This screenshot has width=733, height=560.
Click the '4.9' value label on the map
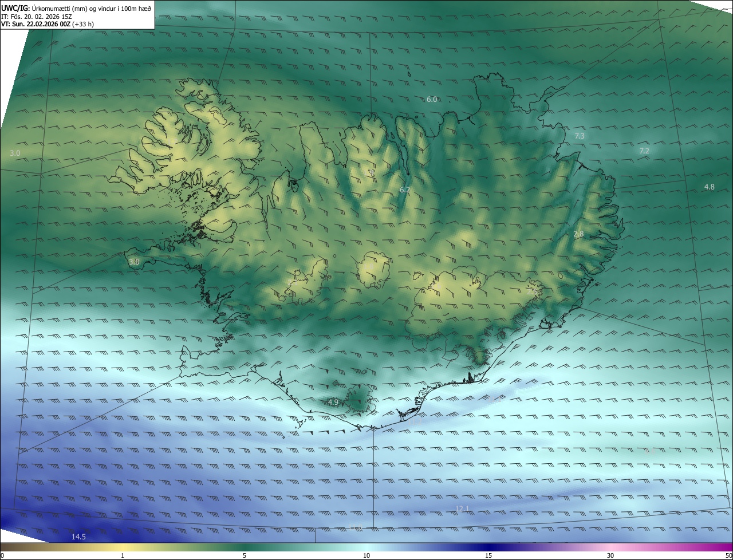point(333,403)
